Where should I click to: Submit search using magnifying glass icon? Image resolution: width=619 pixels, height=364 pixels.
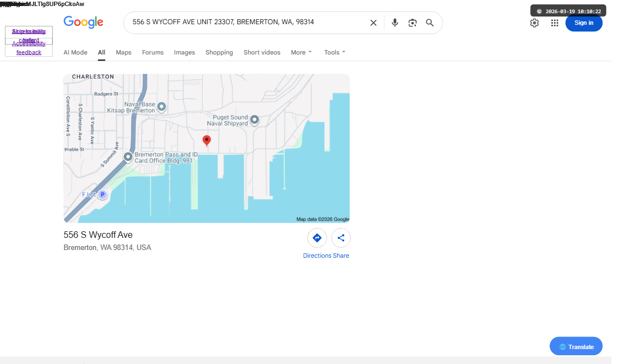click(430, 23)
